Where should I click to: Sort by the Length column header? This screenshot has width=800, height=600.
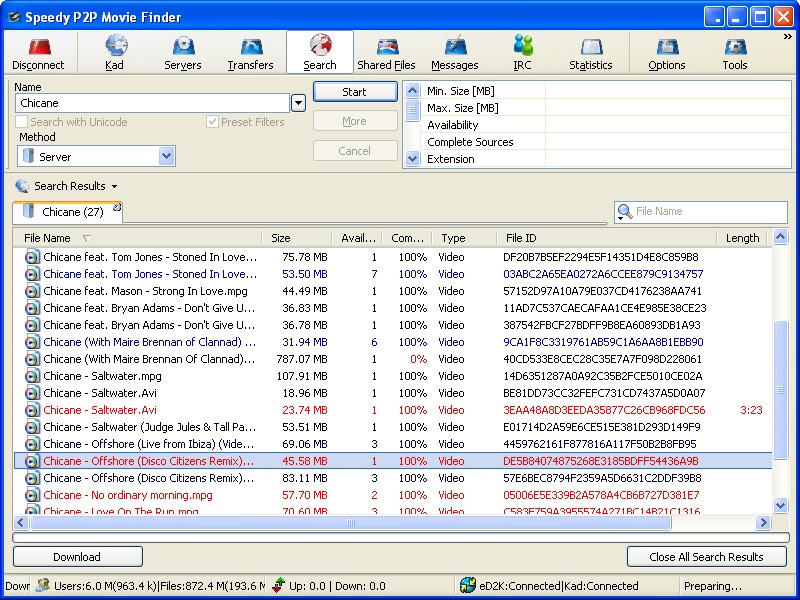742,238
